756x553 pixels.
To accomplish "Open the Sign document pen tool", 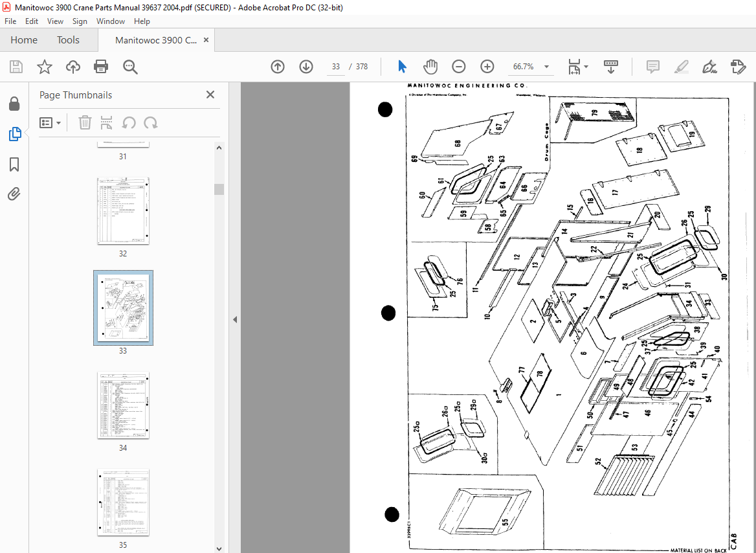I will (x=709, y=67).
